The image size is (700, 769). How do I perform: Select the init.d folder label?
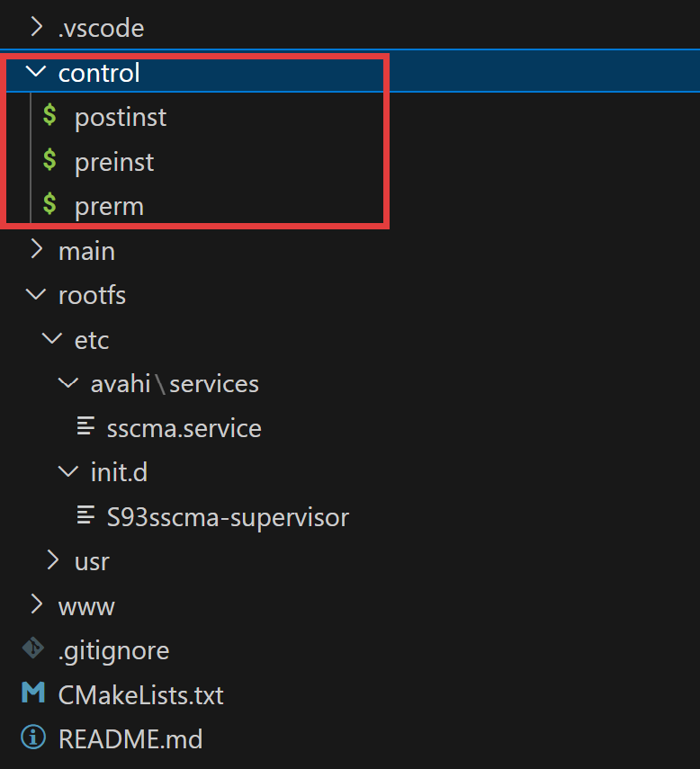click(119, 472)
